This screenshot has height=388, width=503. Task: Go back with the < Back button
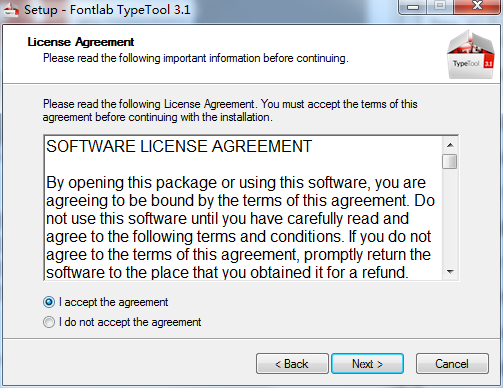tap(292, 364)
